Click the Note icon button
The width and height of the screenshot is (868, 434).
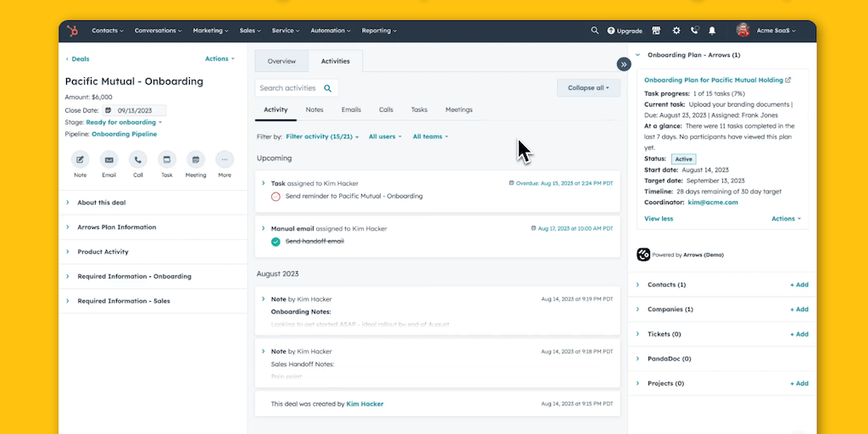pyautogui.click(x=80, y=159)
